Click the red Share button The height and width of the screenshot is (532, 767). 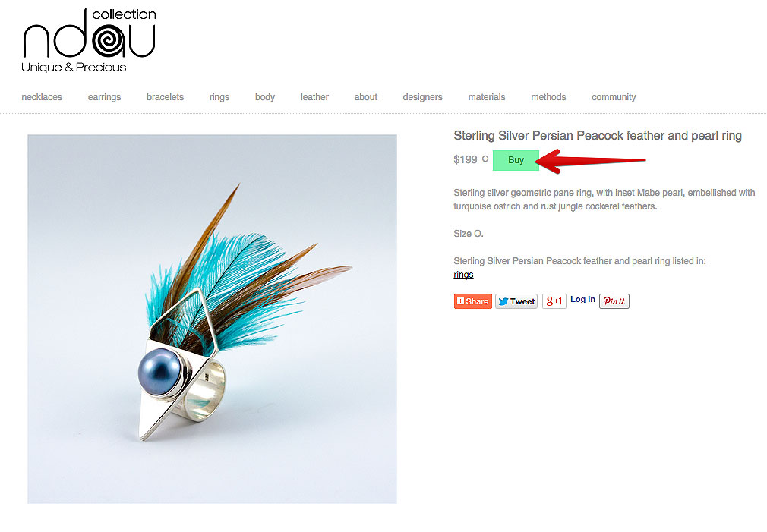pos(472,301)
